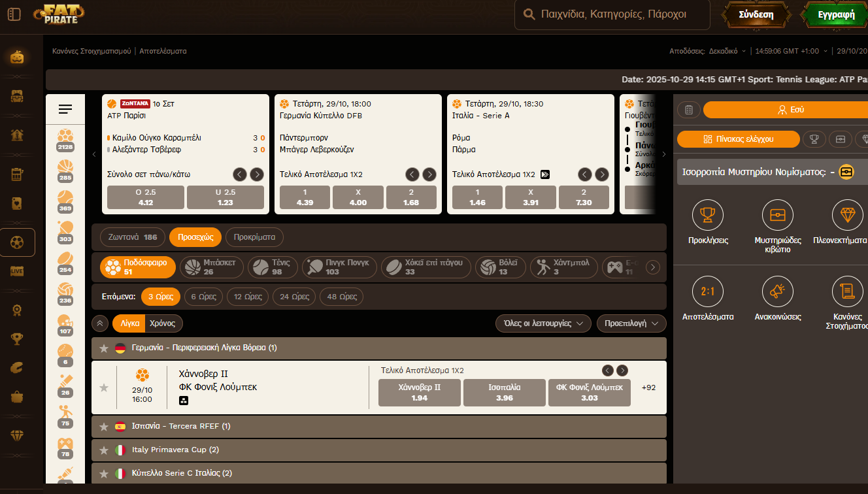This screenshot has width=868, height=494.
Task: Switch grouping to Χρόνος (Time)
Action: [163, 323]
